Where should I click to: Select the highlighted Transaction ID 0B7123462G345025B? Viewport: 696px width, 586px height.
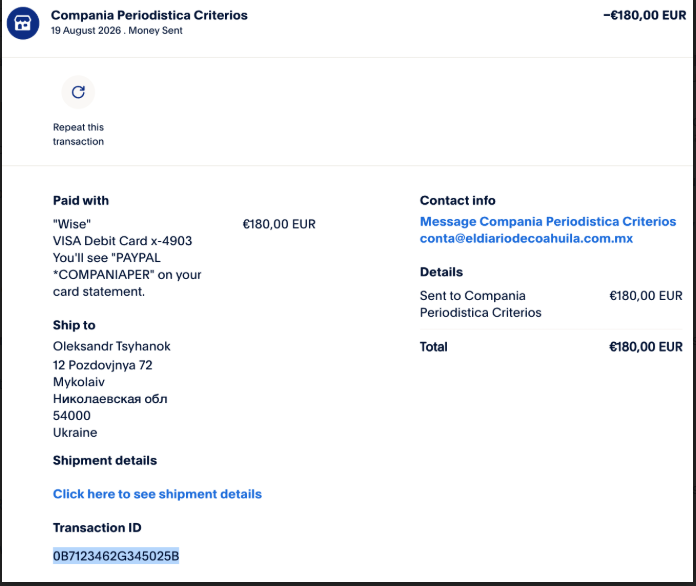coord(116,555)
